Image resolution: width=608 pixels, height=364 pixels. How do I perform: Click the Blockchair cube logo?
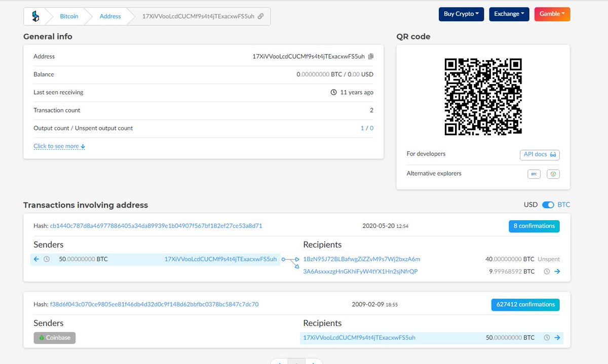point(35,16)
